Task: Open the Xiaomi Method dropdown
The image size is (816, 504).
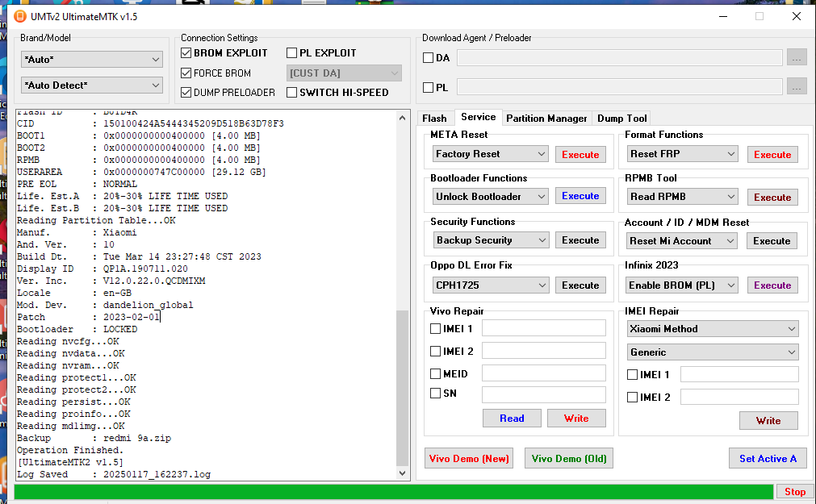Action: [713, 329]
